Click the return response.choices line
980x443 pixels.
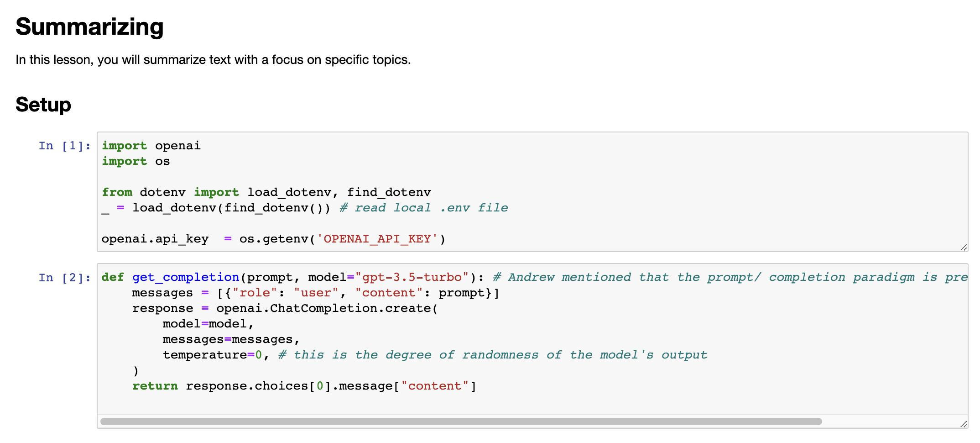(x=304, y=386)
